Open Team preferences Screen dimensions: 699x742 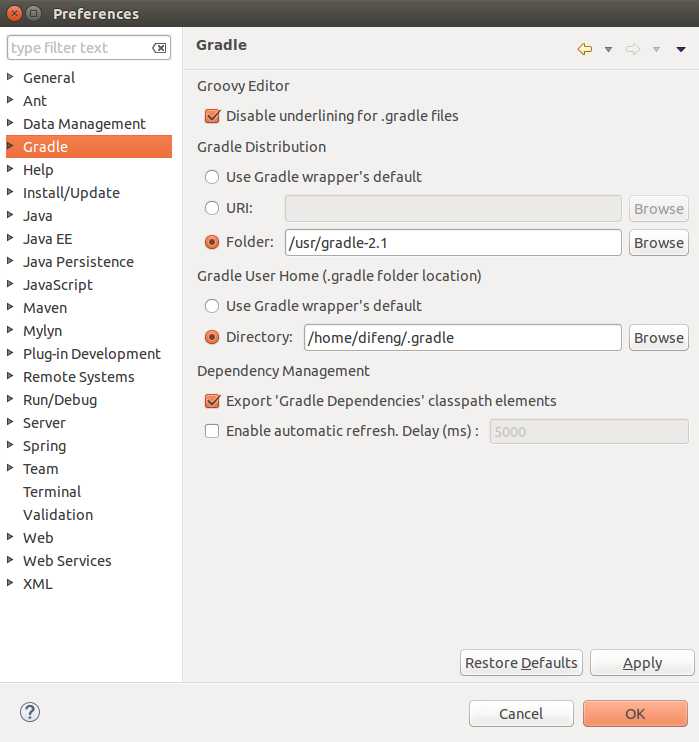pyautogui.click(x=41, y=469)
